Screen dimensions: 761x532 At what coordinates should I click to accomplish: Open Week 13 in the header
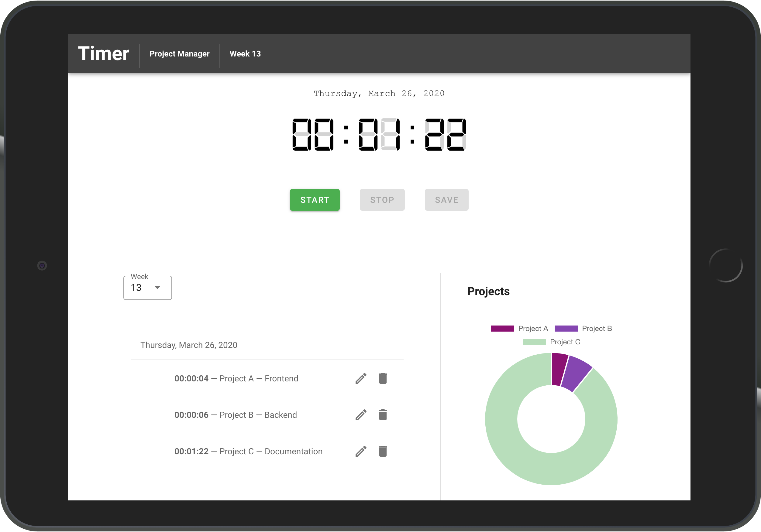click(245, 54)
